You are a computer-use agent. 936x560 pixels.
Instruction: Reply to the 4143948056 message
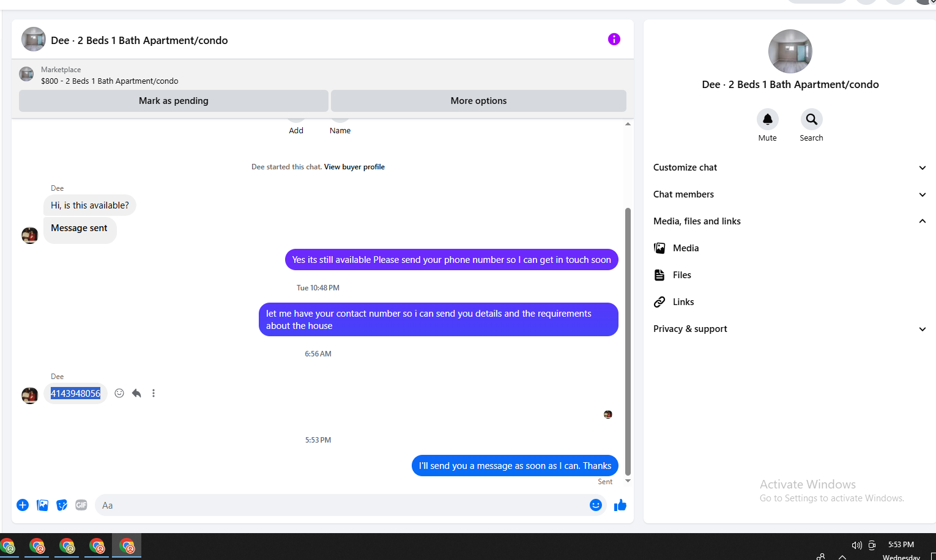(x=136, y=393)
